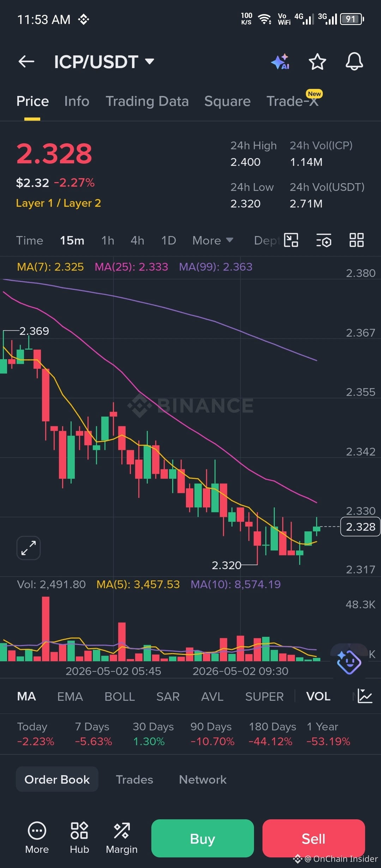This screenshot has height=868, width=381.
Task: Tap the chart picture-in-picture icon
Action: tap(291, 240)
